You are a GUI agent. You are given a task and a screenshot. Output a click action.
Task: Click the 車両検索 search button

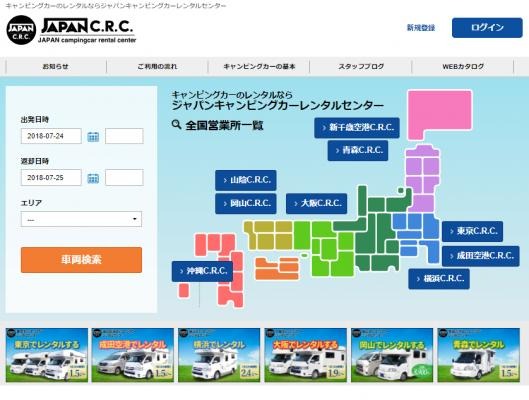(x=81, y=260)
